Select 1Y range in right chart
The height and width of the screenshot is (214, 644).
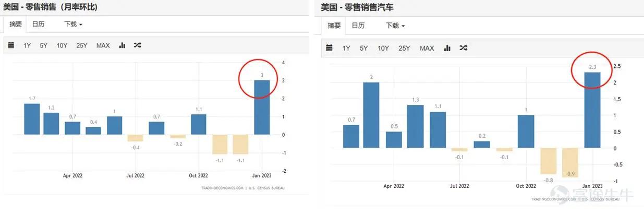346,48
